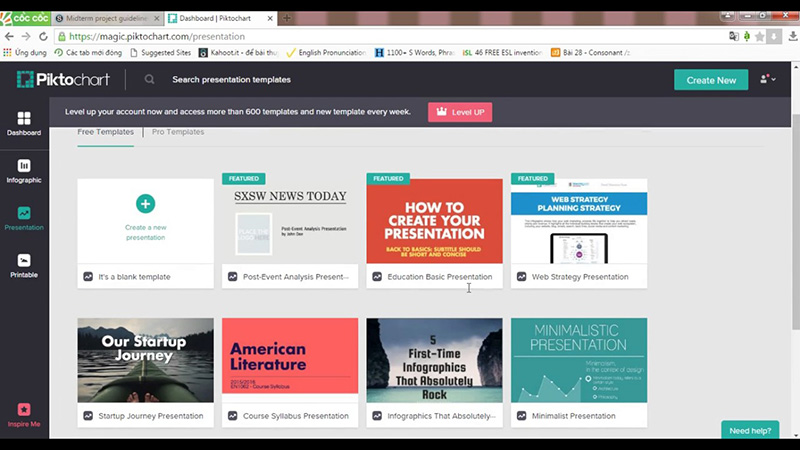
Task: Click the Create New button
Action: (x=711, y=80)
